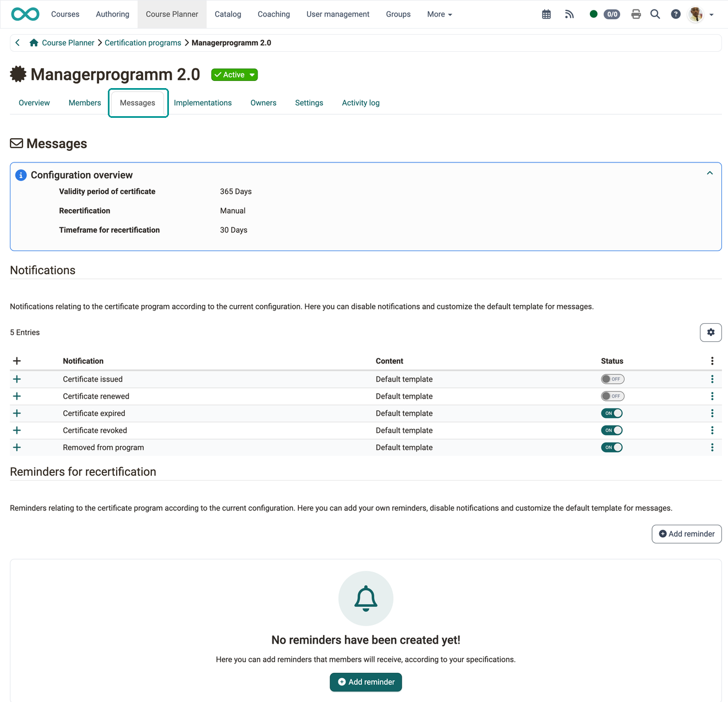
Task: Switch to the Overview tab
Action: click(34, 103)
